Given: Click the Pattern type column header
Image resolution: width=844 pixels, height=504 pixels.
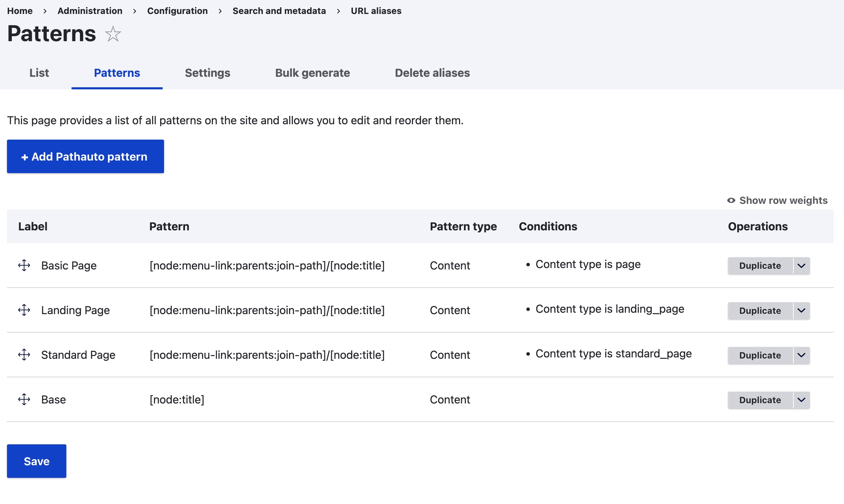Looking at the screenshot, I should pyautogui.click(x=464, y=226).
